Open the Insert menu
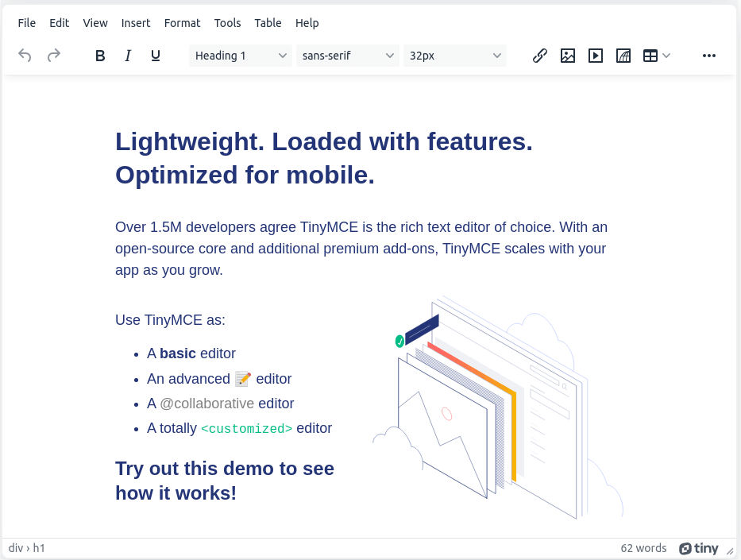The height and width of the screenshot is (560, 741). coord(136,23)
